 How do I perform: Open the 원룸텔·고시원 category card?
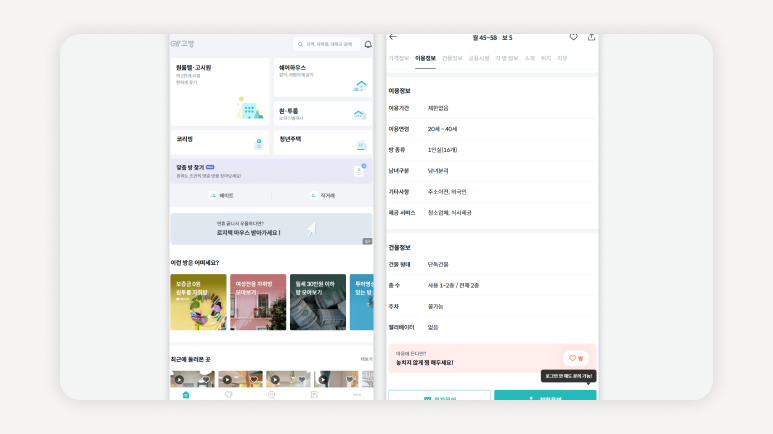click(220, 92)
